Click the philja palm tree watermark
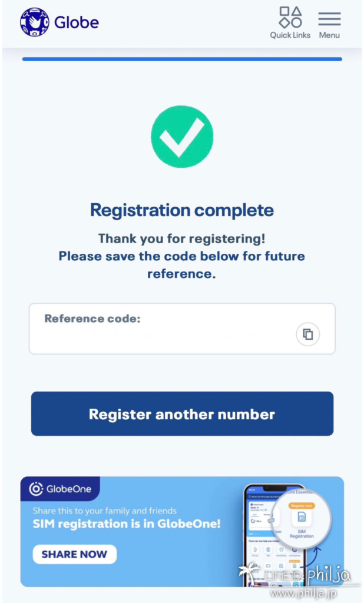Screen dimensions: 364x603 point(249,572)
